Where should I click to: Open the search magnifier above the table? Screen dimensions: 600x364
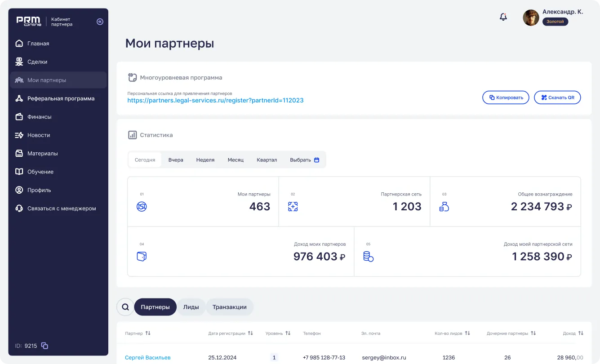[125, 307]
